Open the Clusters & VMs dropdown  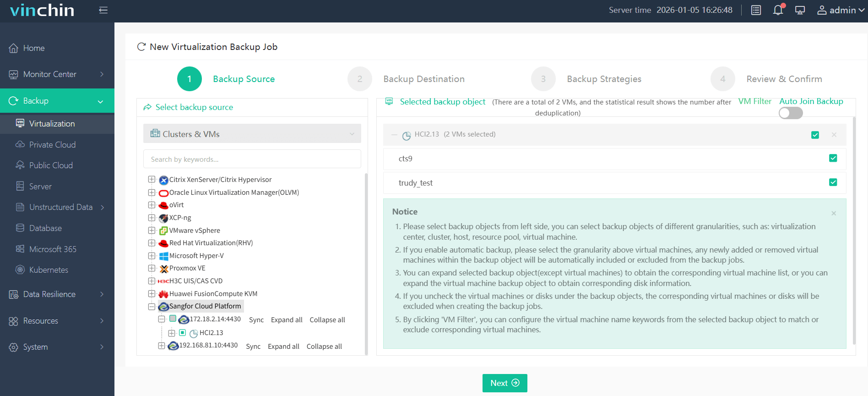pyautogui.click(x=252, y=134)
